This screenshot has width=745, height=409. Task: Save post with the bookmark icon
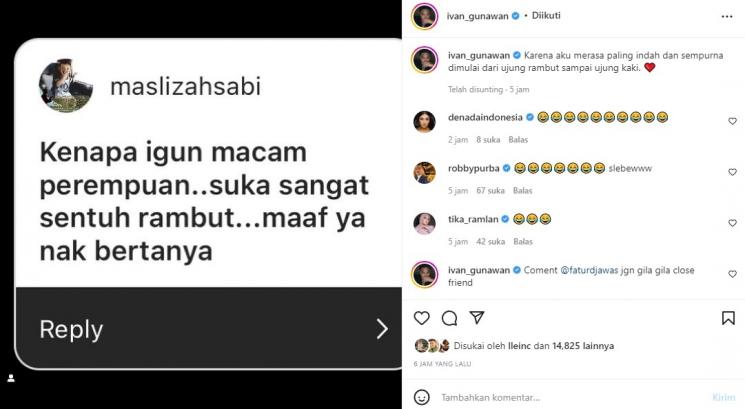[x=728, y=318]
